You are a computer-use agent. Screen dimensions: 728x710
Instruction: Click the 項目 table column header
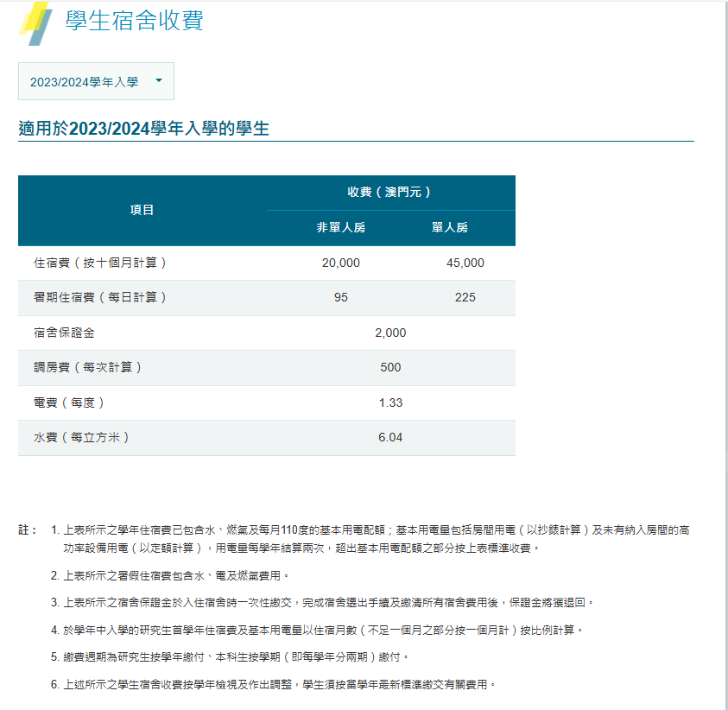[142, 210]
